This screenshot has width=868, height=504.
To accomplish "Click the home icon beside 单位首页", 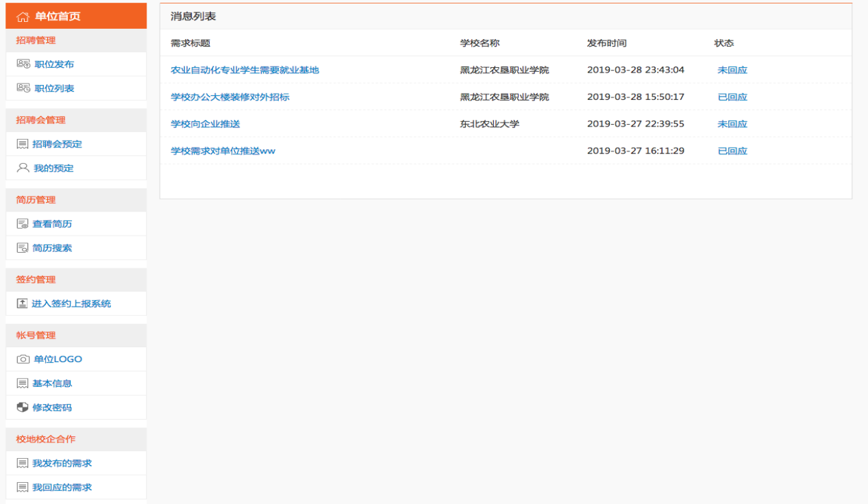I will tap(23, 16).
